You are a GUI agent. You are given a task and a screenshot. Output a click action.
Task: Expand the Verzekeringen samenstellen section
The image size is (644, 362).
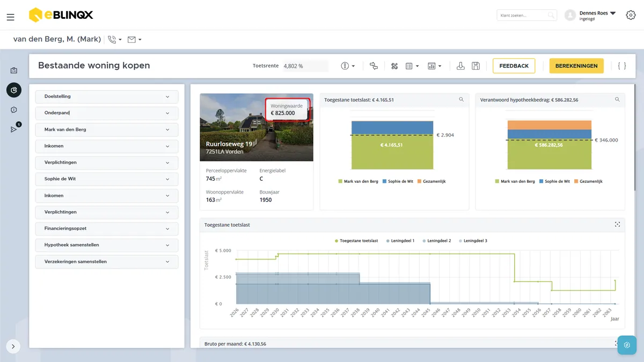coord(107,262)
